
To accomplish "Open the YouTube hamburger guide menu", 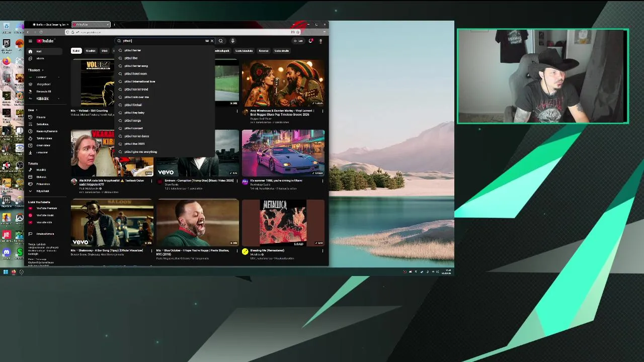I will coord(30,41).
